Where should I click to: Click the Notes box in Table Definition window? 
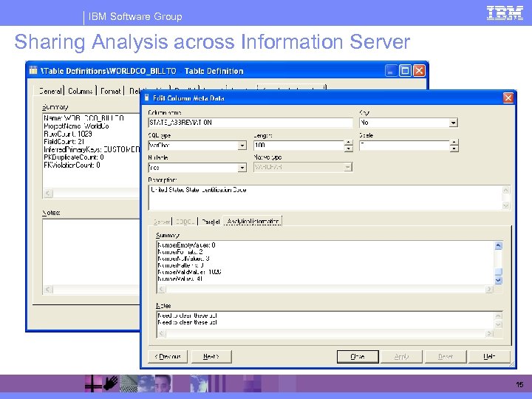tap(92, 253)
